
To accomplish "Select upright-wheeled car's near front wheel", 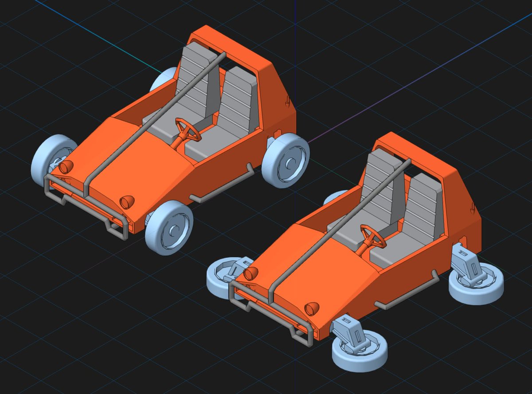I will pos(169,227).
